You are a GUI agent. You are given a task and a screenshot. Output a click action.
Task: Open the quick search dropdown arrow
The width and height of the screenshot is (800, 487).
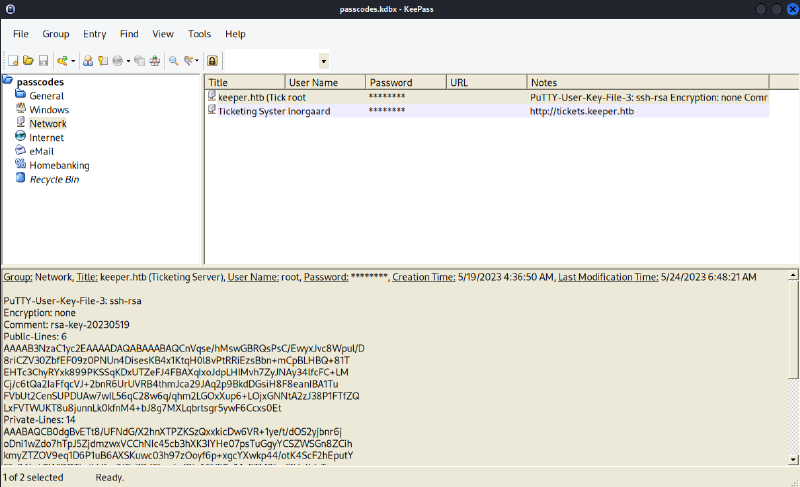pyautogui.click(x=323, y=61)
